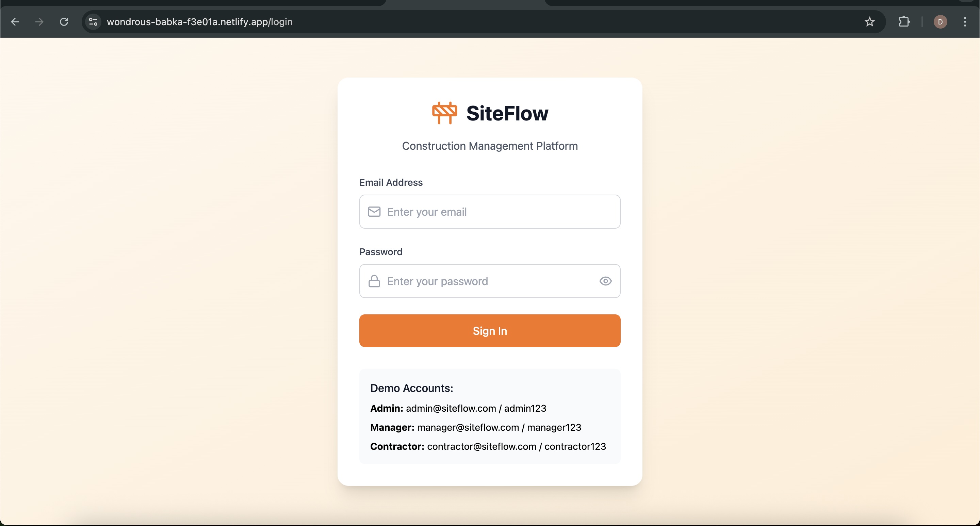Click the SiteFlow title text
Screen dimensions: 980x526
(507, 113)
